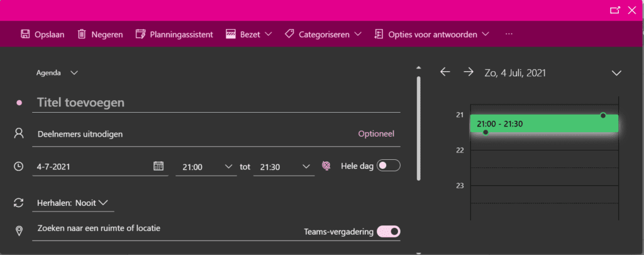The image size is (644, 255).
Task: Click the time zone globe icon
Action: click(x=326, y=166)
